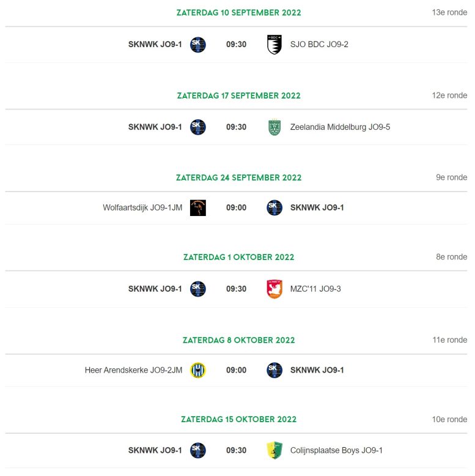Click SKNWK logo in 10 September match

tap(198, 45)
